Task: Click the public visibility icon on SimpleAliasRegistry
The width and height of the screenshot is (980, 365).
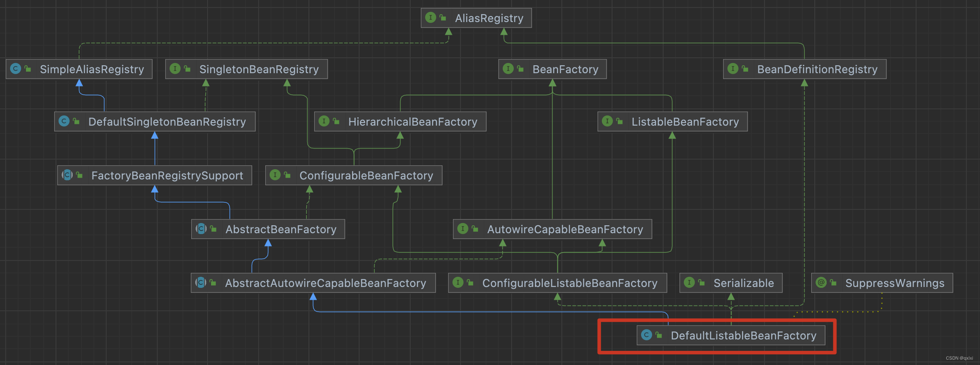Action: click(x=28, y=69)
